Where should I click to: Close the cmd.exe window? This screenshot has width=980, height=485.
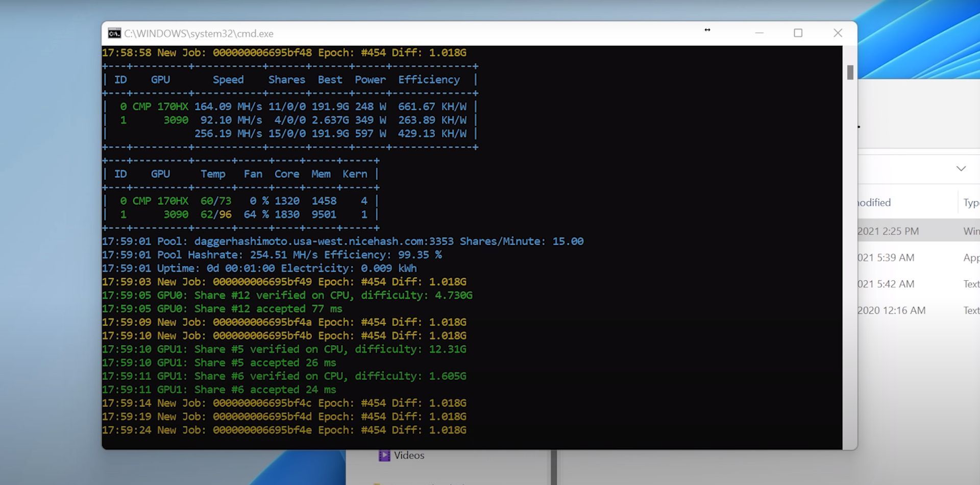(x=838, y=33)
